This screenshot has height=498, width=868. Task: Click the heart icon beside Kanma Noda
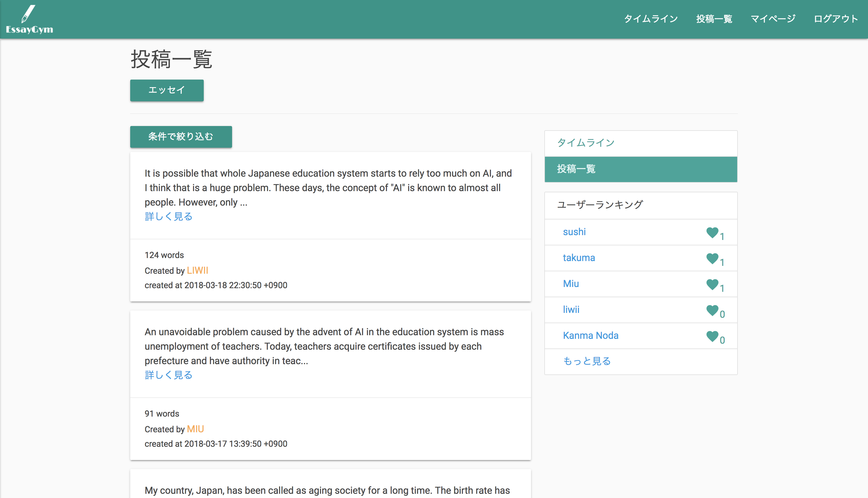coord(712,336)
